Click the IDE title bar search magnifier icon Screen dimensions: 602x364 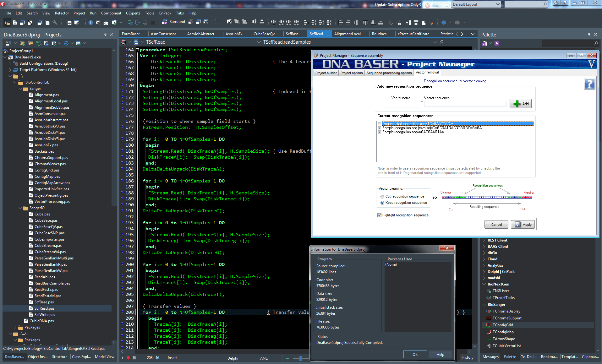(545, 4)
